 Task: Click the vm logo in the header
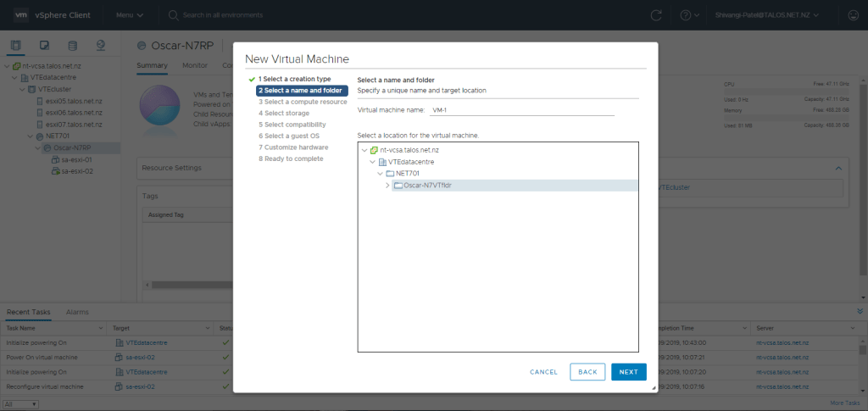click(x=22, y=14)
